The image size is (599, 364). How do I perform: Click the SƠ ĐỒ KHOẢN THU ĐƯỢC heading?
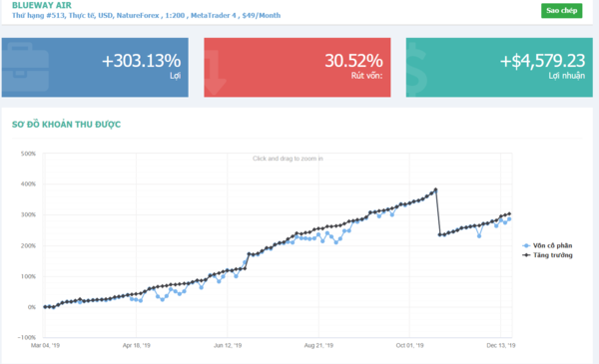pos(67,125)
